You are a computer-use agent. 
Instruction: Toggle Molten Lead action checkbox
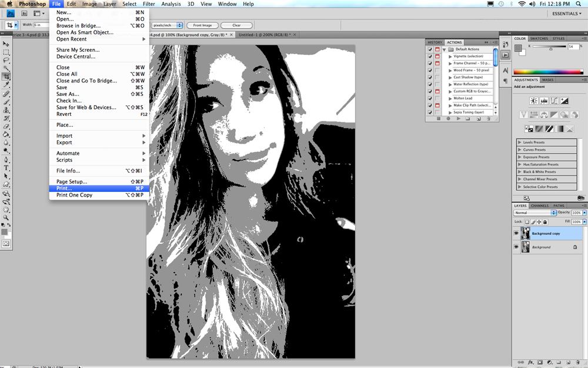click(x=430, y=98)
